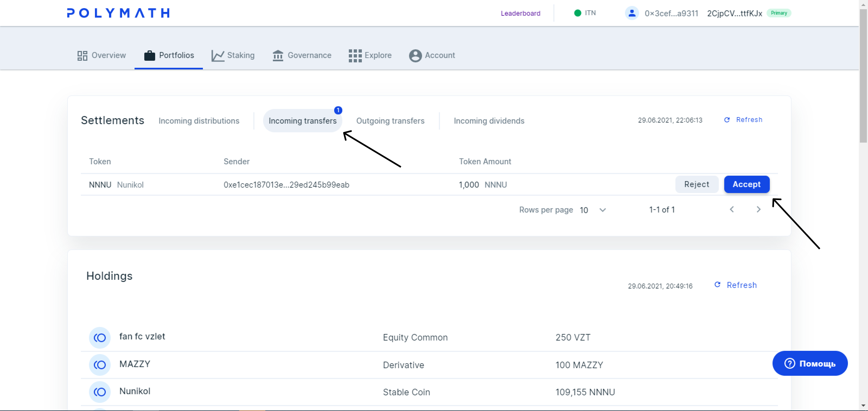This screenshot has height=411, width=868.
Task: Expand the rows per page dropdown
Action: (x=602, y=210)
